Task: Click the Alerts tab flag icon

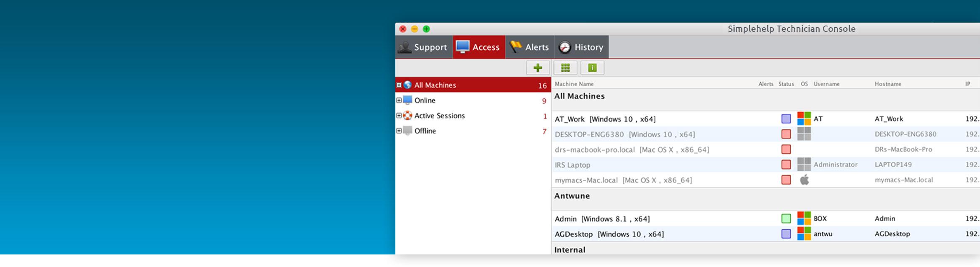Action: 516,47
